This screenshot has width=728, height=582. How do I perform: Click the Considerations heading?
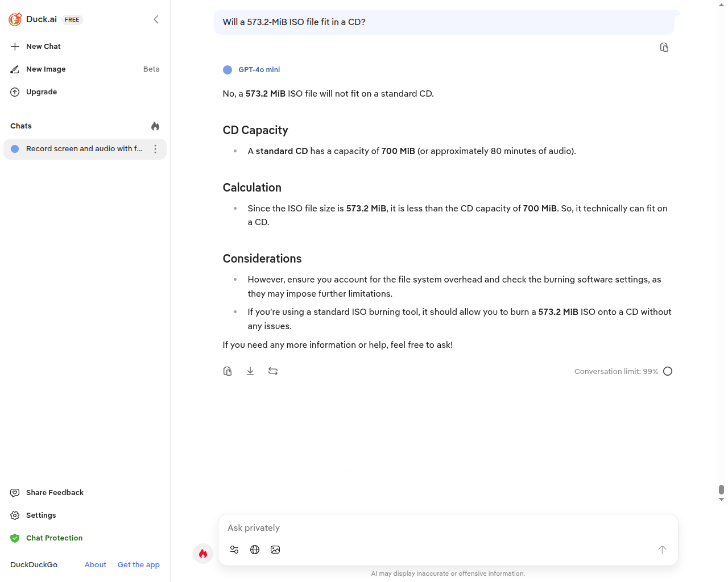[262, 259]
